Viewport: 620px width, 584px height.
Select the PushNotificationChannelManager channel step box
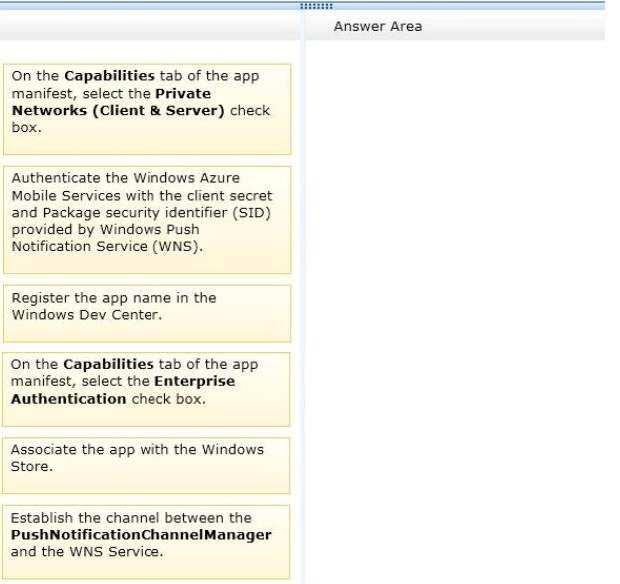[x=146, y=542]
